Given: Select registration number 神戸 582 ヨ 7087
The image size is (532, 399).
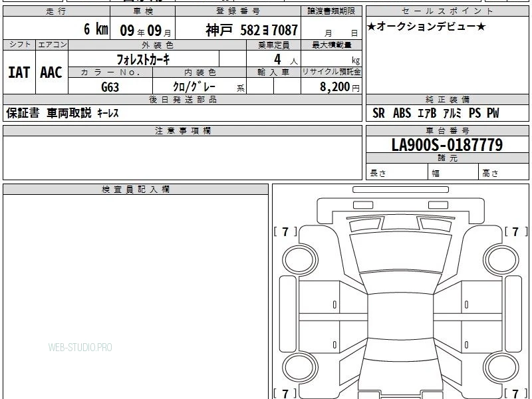Looking at the screenshot, I should tap(252, 30).
